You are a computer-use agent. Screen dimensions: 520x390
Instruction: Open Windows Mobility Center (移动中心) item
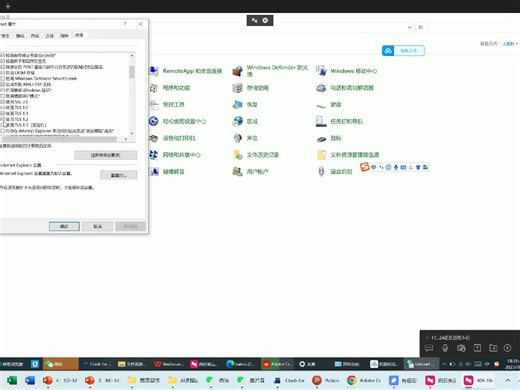click(347, 71)
